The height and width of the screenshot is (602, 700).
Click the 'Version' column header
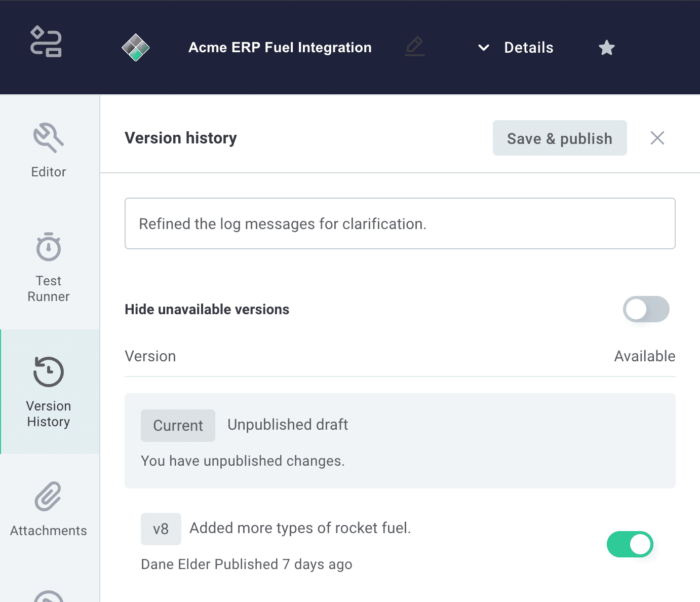[150, 356]
